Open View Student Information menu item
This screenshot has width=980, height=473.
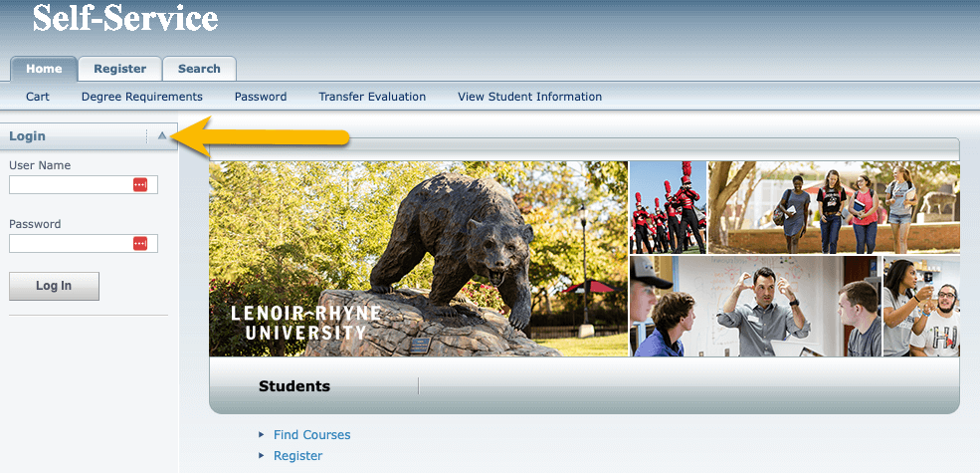click(x=530, y=97)
